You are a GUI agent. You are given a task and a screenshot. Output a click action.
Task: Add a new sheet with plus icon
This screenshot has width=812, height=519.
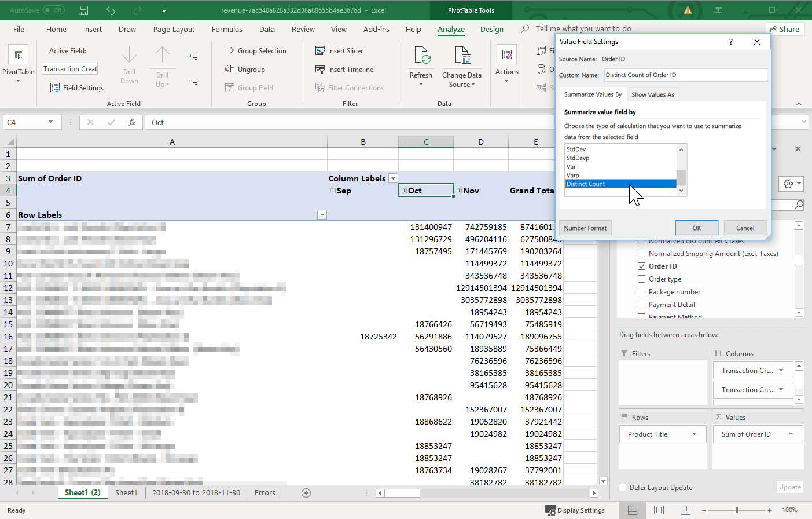(x=306, y=493)
